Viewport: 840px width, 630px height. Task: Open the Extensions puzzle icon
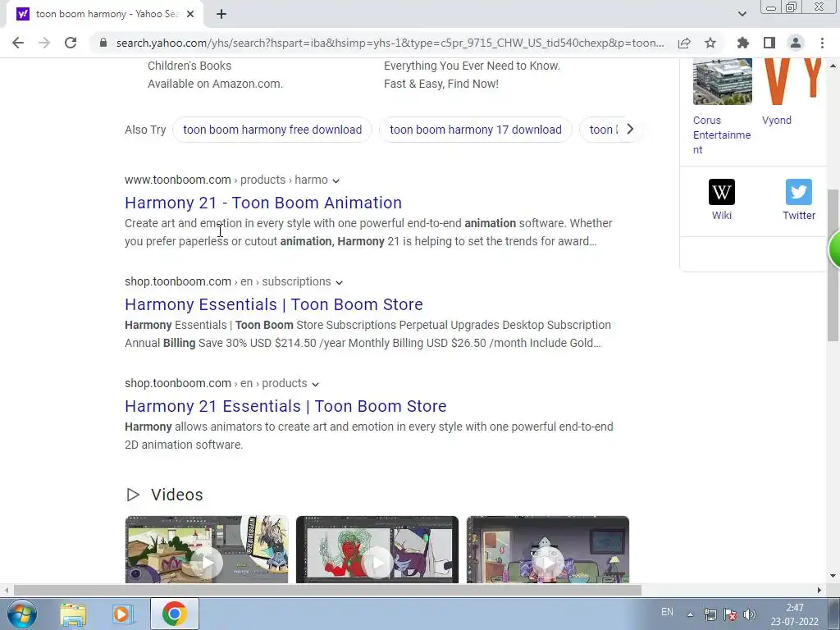(x=743, y=43)
